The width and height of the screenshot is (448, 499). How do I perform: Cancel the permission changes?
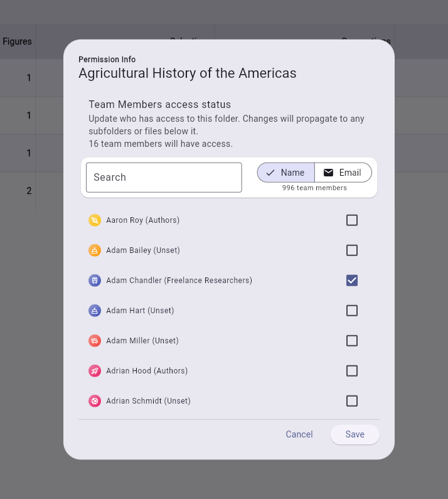click(x=299, y=434)
